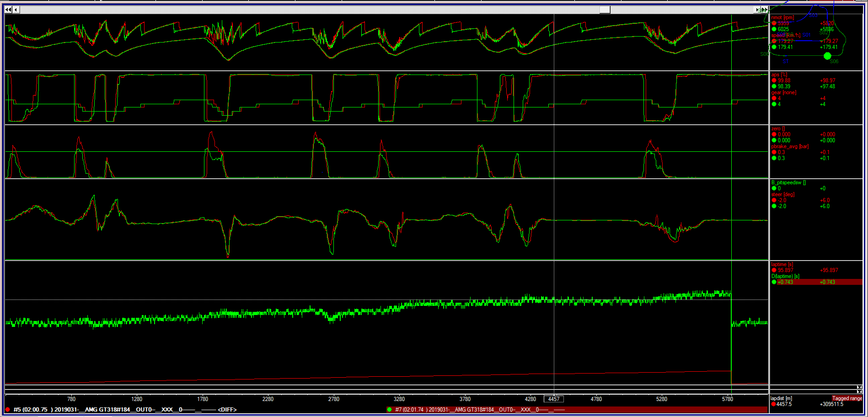
Task: Click axis tick label 5780
Action: [x=728, y=399]
